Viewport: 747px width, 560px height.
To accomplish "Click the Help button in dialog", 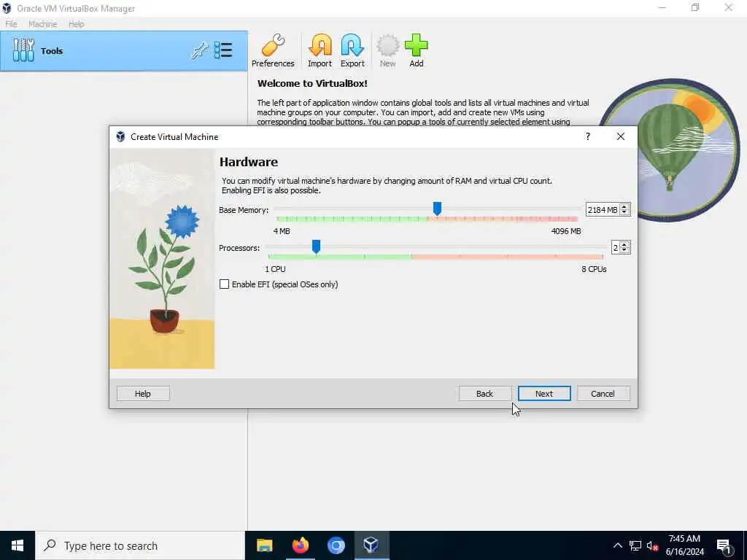I will [x=143, y=393].
